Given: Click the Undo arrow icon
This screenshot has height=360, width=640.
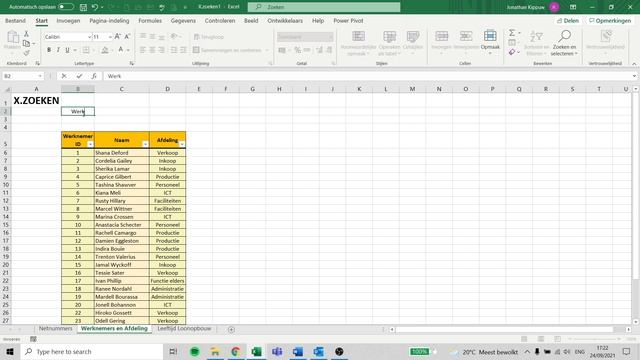Looking at the screenshot, I should click(x=95, y=7).
